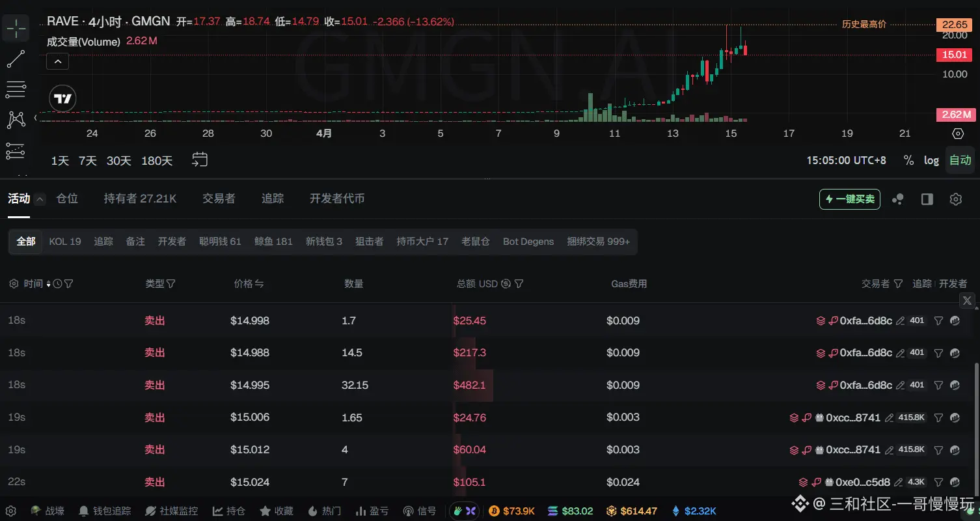
Task: Sort trades by the time column
Action: pyautogui.click(x=48, y=284)
